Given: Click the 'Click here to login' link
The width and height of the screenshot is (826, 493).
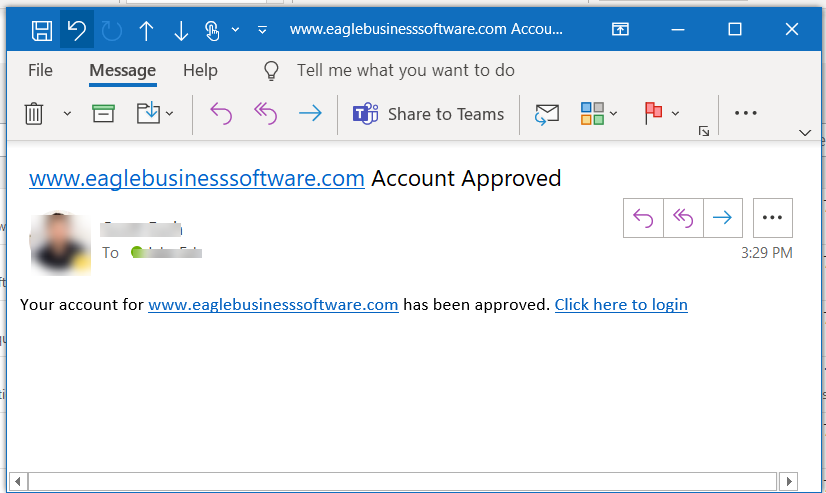Looking at the screenshot, I should pyautogui.click(x=621, y=304).
